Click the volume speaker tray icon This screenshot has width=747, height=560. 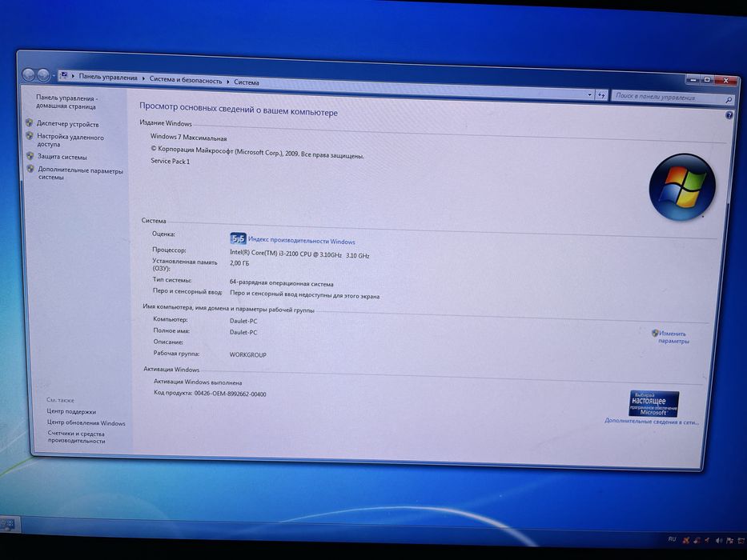(x=718, y=540)
